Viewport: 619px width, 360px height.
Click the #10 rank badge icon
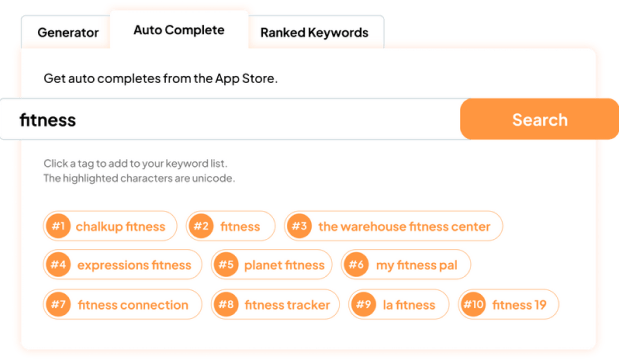pos(473,304)
